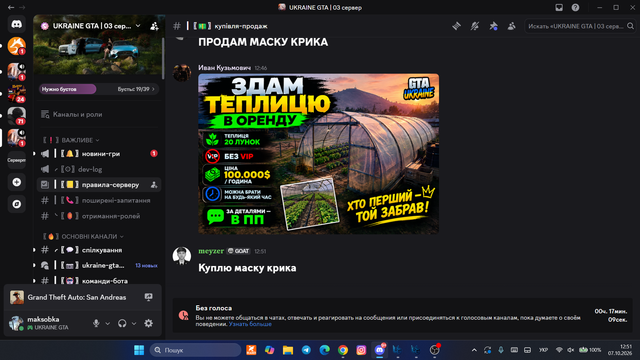Click the taskbar search box 'Пошук'
Viewport: 640px width, 360px height.
point(196,350)
